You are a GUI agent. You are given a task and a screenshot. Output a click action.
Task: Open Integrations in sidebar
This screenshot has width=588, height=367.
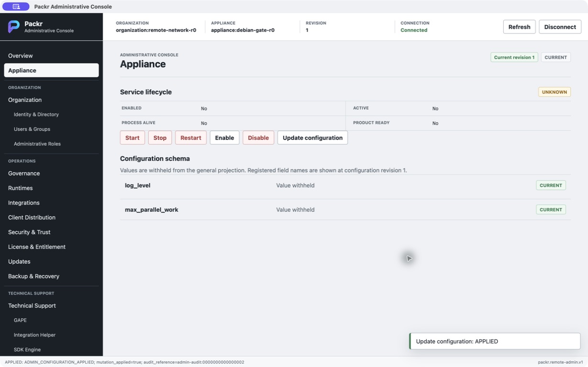pos(51,203)
